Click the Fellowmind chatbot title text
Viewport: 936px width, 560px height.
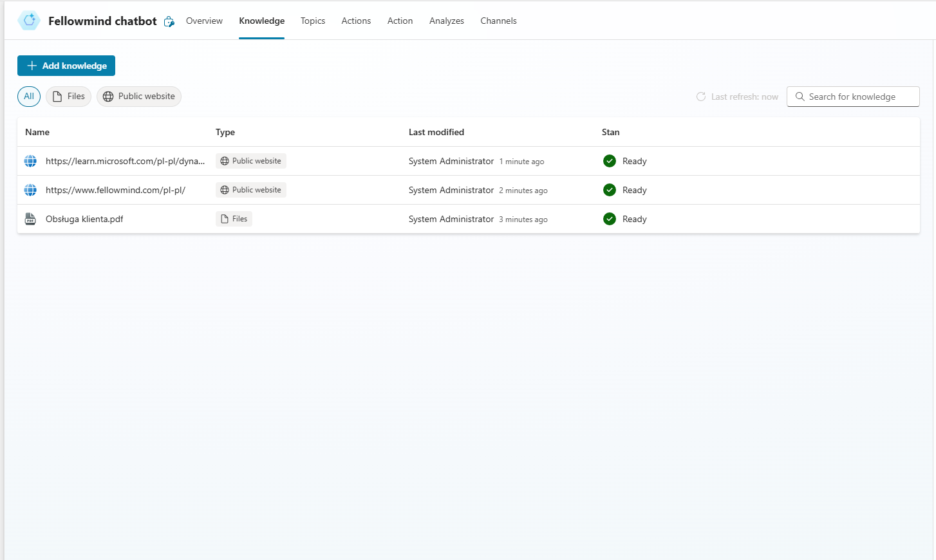pos(102,21)
